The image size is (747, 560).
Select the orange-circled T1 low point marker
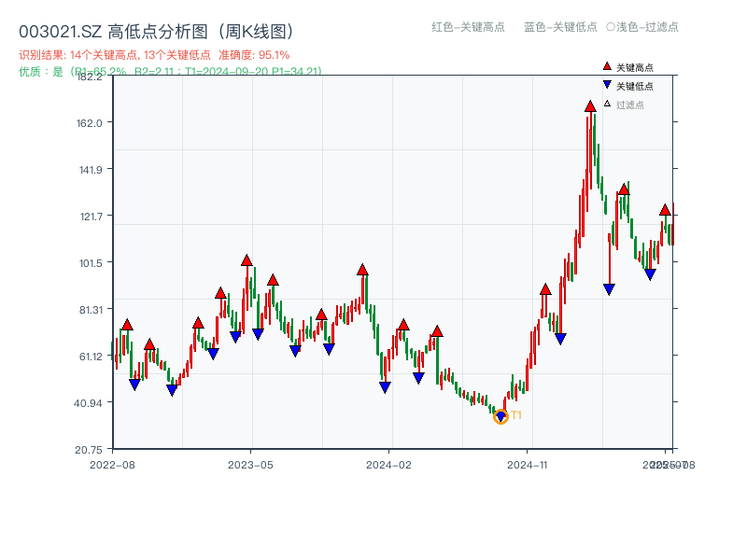click(500, 416)
